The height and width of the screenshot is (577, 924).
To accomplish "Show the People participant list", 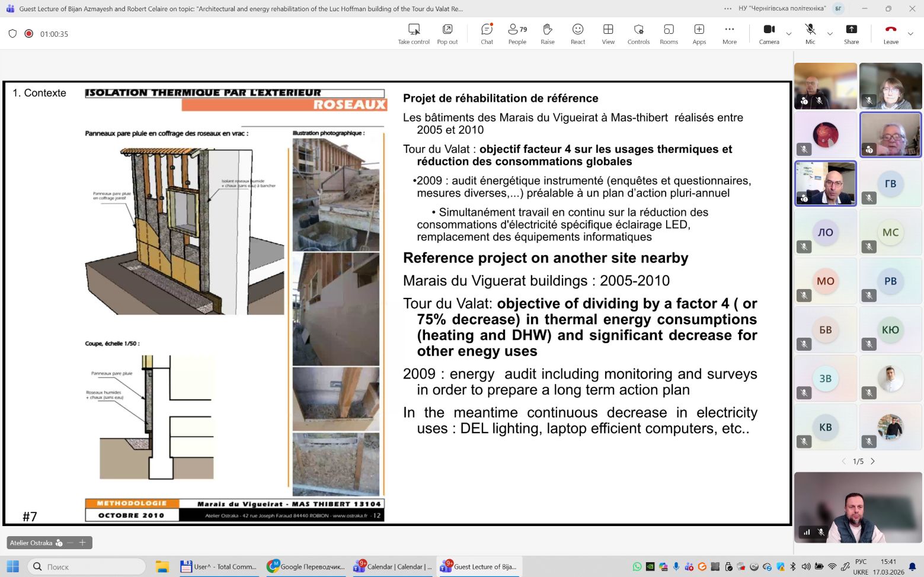I will [x=517, y=34].
